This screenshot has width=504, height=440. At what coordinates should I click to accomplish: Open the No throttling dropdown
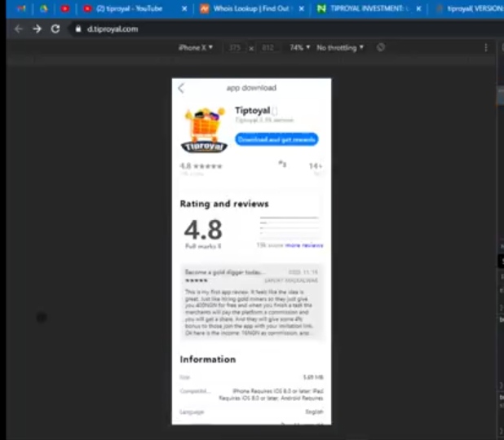coord(340,48)
